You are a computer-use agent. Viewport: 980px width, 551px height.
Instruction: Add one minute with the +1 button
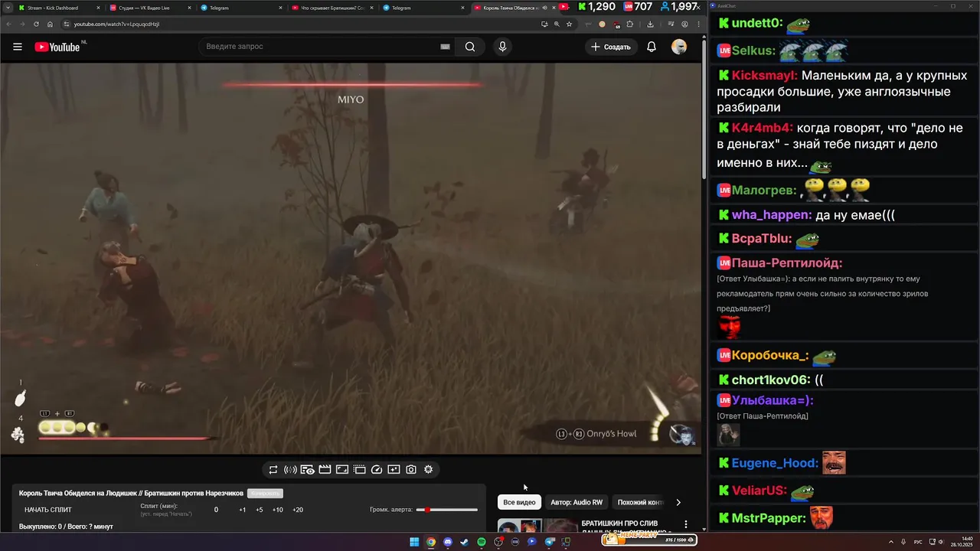pos(243,510)
